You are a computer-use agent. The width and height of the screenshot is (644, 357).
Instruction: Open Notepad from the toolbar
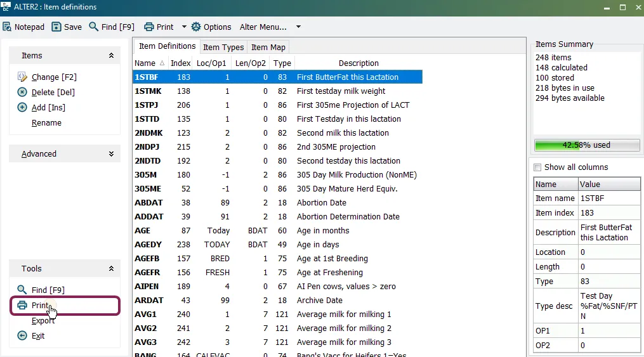coord(23,27)
